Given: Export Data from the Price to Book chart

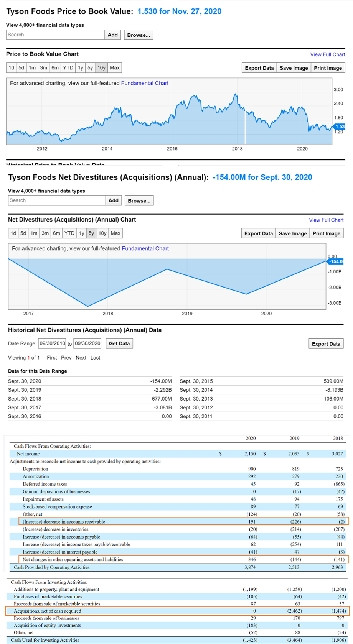Looking at the screenshot, I should (259, 68).
